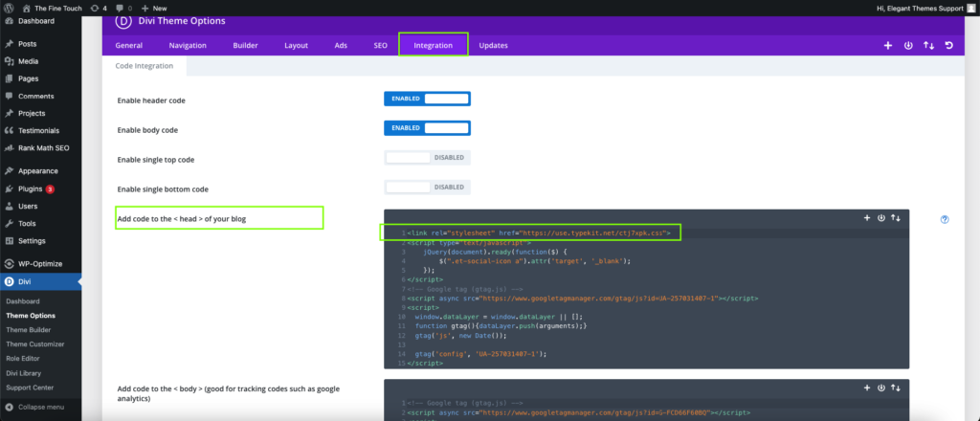Open Testimonials in sidebar
The width and height of the screenshot is (980, 421).
coord(40,130)
